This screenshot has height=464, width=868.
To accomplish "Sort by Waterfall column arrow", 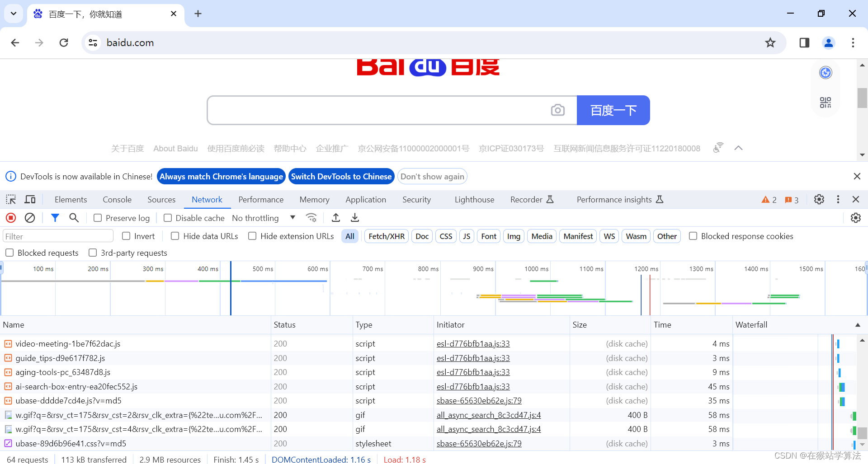I will [x=858, y=325].
